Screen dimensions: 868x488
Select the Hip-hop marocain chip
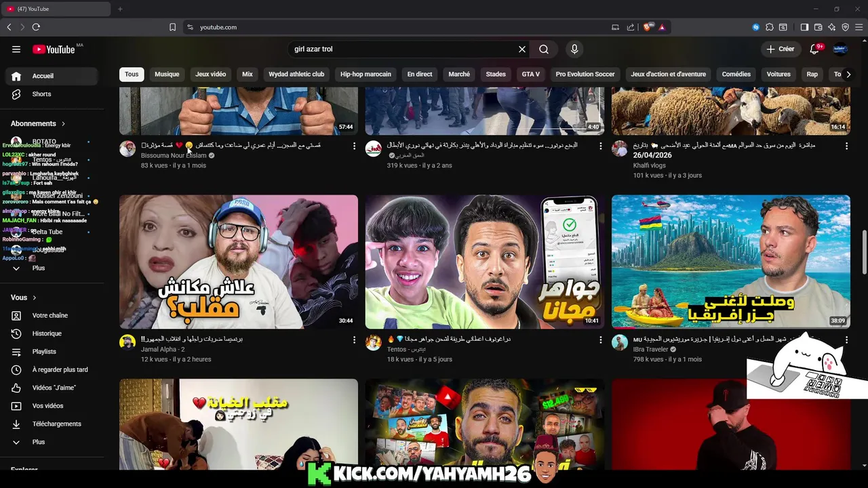366,74
